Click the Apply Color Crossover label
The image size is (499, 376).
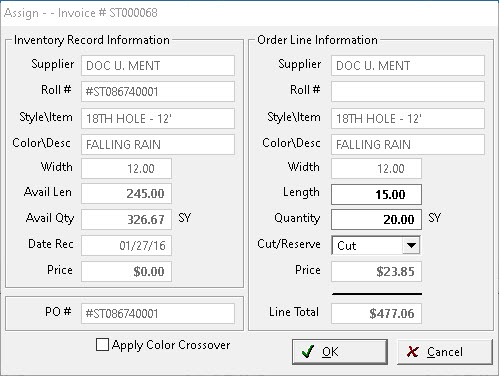(x=171, y=345)
